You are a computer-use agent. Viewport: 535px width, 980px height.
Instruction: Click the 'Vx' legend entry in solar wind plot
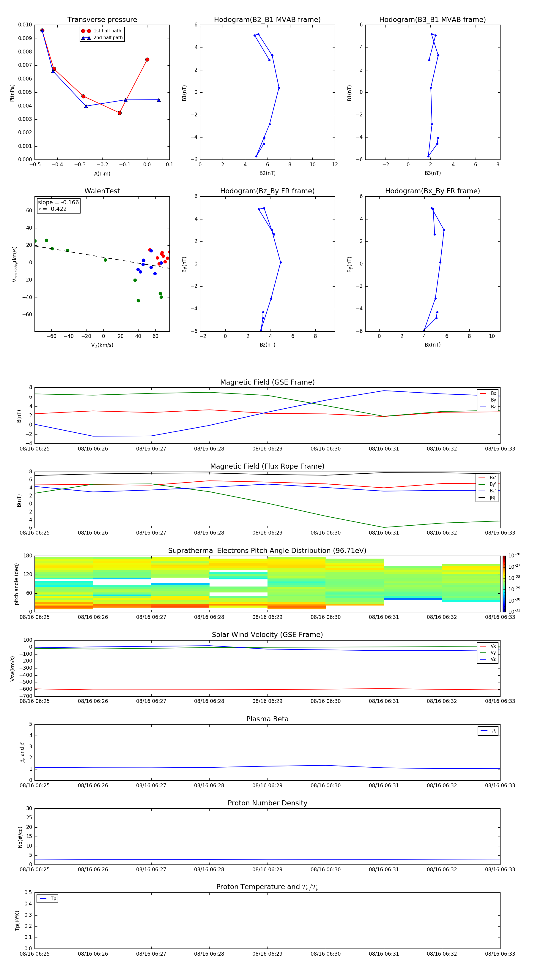[488, 646]
